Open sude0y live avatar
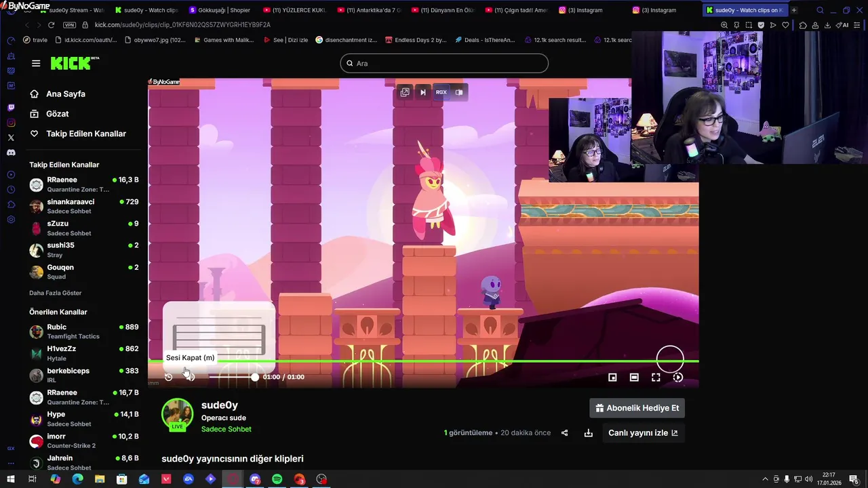 [x=177, y=414]
